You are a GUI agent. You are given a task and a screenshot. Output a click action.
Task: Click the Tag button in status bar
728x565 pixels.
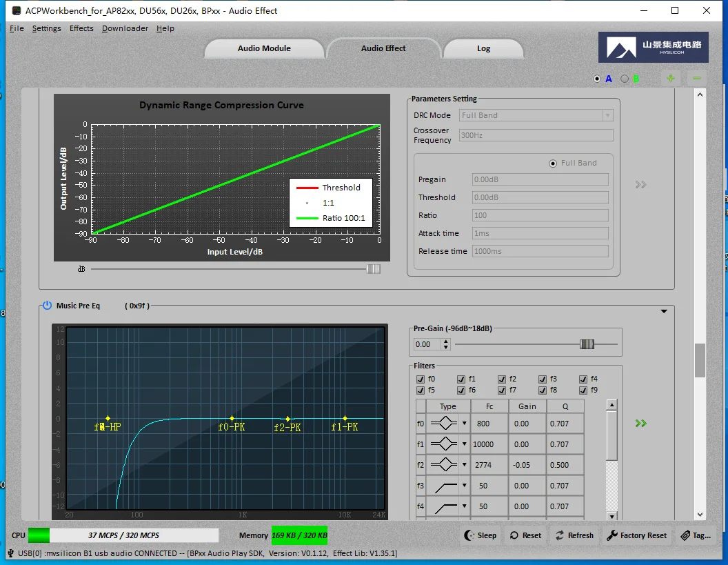tap(695, 535)
